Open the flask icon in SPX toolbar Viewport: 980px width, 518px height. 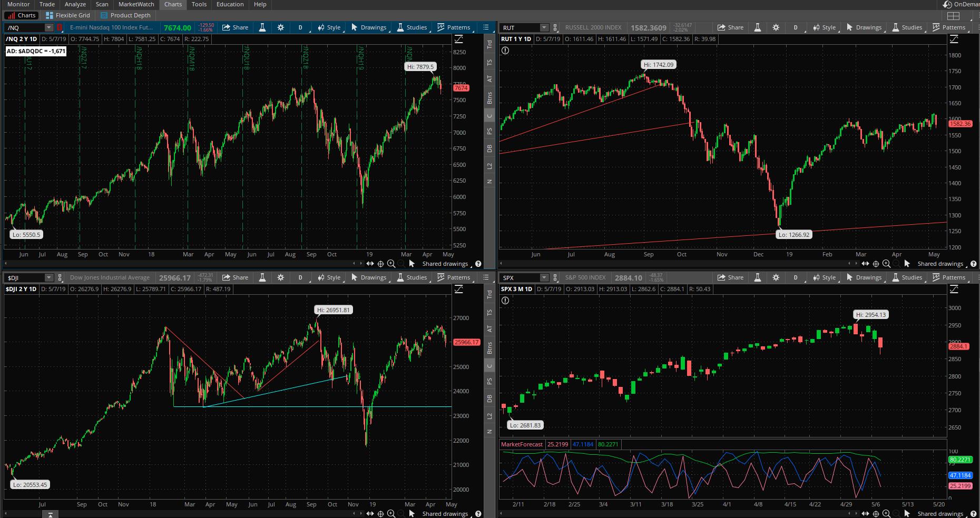758,277
